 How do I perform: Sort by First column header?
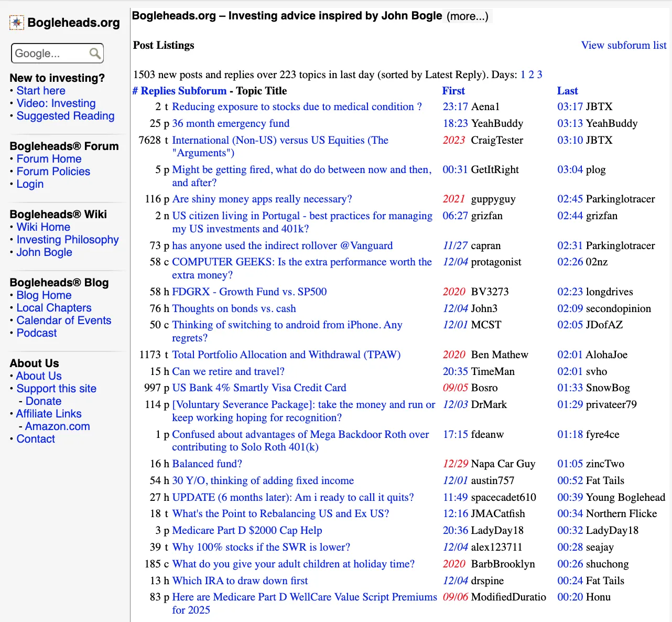tap(453, 91)
